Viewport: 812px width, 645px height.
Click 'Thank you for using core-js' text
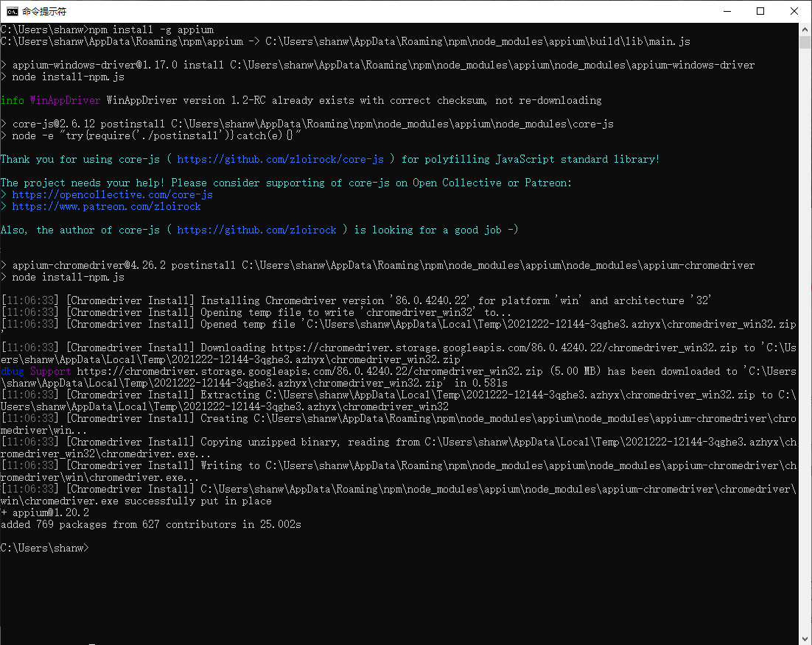point(80,159)
